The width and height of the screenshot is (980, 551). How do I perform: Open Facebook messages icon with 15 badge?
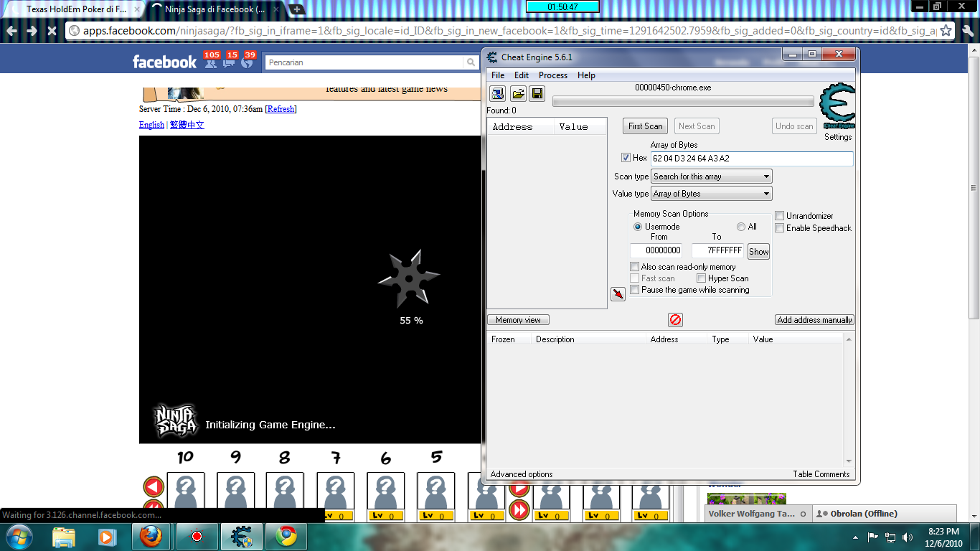[229, 62]
